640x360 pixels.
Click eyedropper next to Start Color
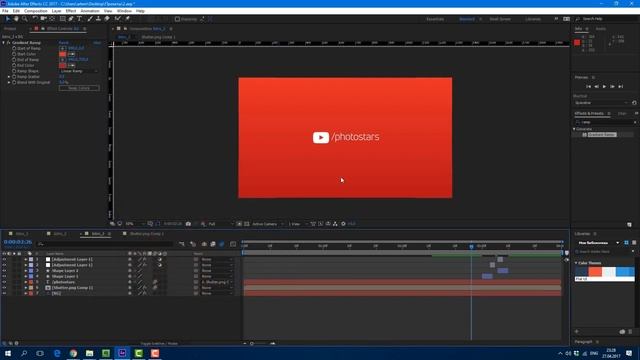tap(71, 54)
